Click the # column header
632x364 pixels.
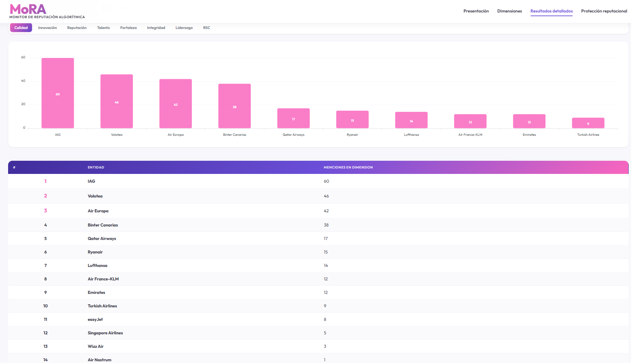[14, 168]
